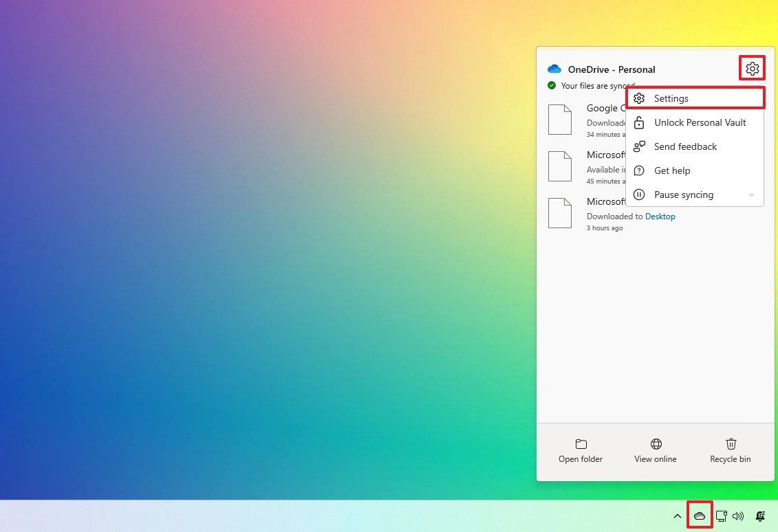Expand the Pause syncing duration chevron
The height and width of the screenshot is (532, 778).
[751, 195]
